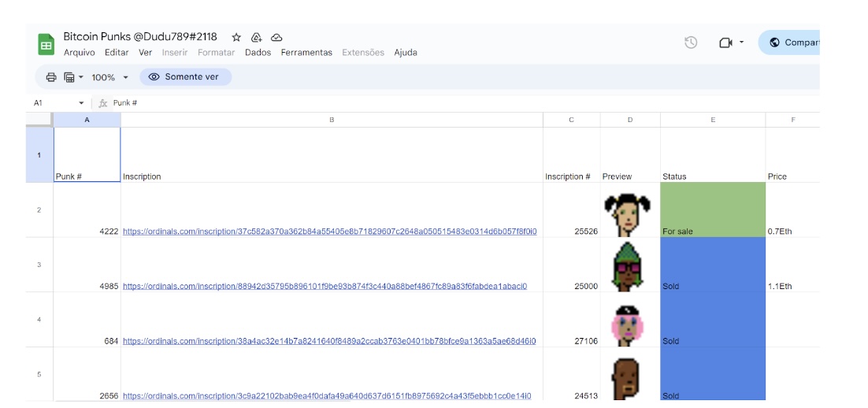Open the Arquivo menu
The width and height of the screenshot is (868, 408).
click(x=79, y=53)
